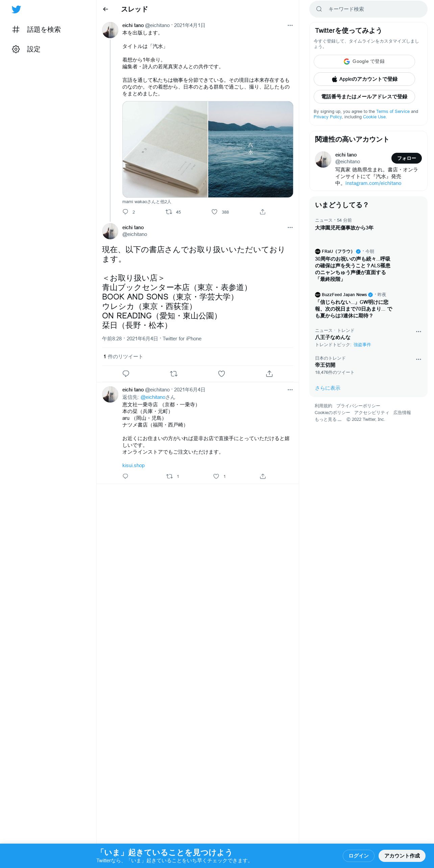434x868 pixels.
Task: Like the main tweet with heart icon
Action: tap(221, 374)
